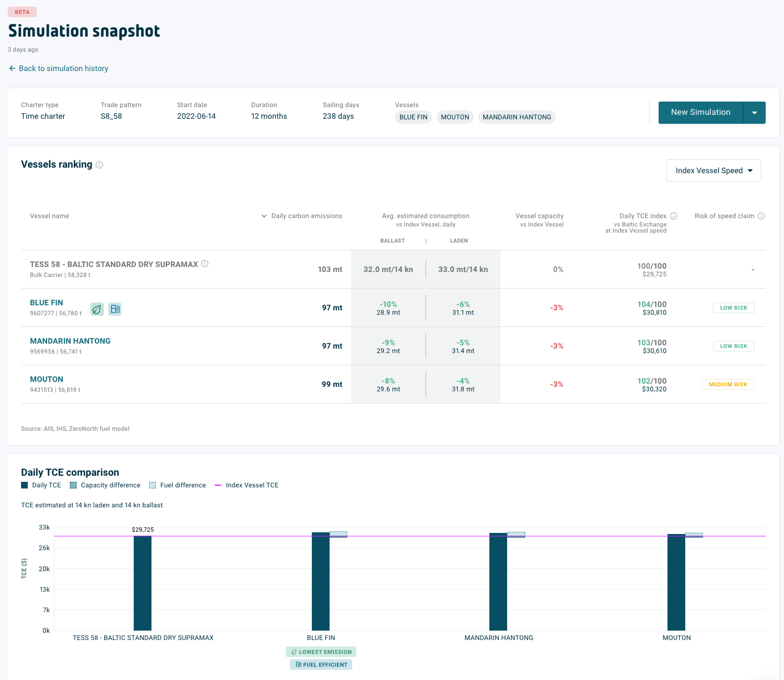
Task: Open the Risk of speed claim info icon
Action: [761, 215]
